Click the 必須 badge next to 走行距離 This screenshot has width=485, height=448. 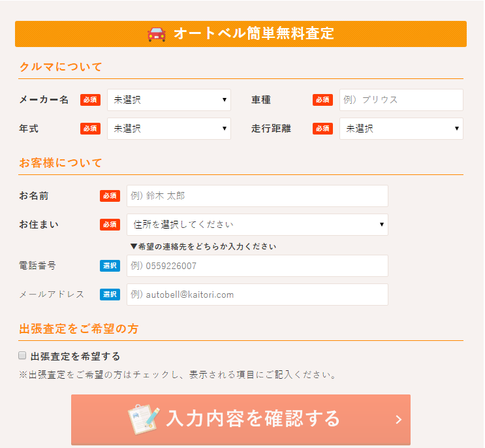click(322, 129)
